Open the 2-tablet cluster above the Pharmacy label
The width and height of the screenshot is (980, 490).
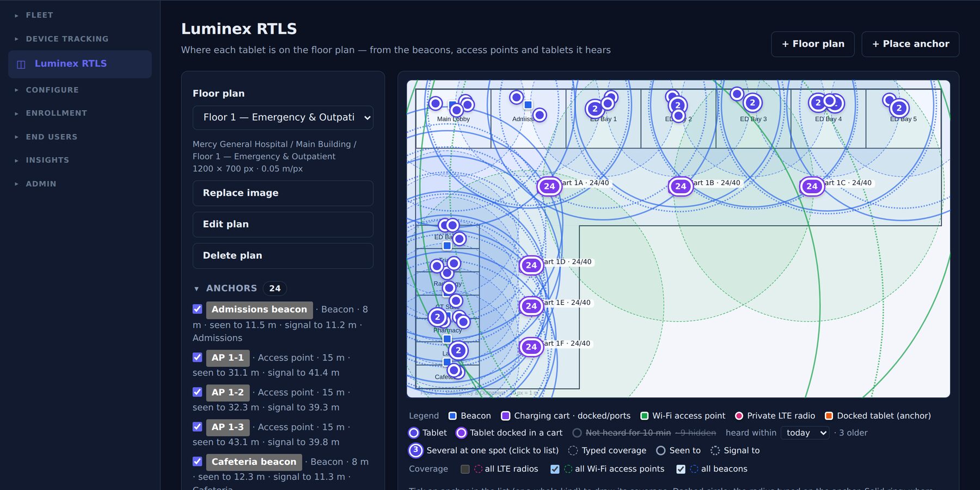click(437, 317)
